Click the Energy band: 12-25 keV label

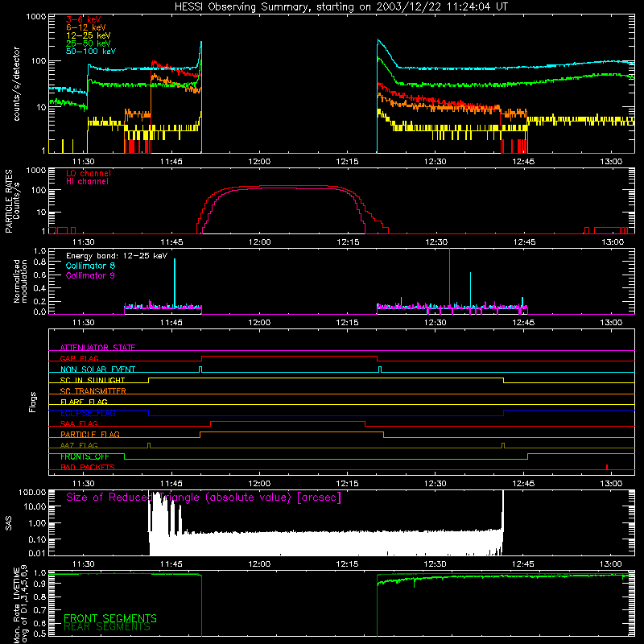pyautogui.click(x=117, y=256)
